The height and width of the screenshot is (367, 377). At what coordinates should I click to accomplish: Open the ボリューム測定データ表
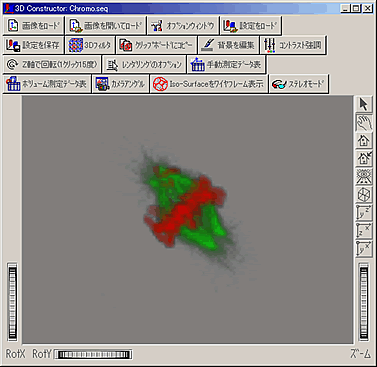(x=47, y=84)
